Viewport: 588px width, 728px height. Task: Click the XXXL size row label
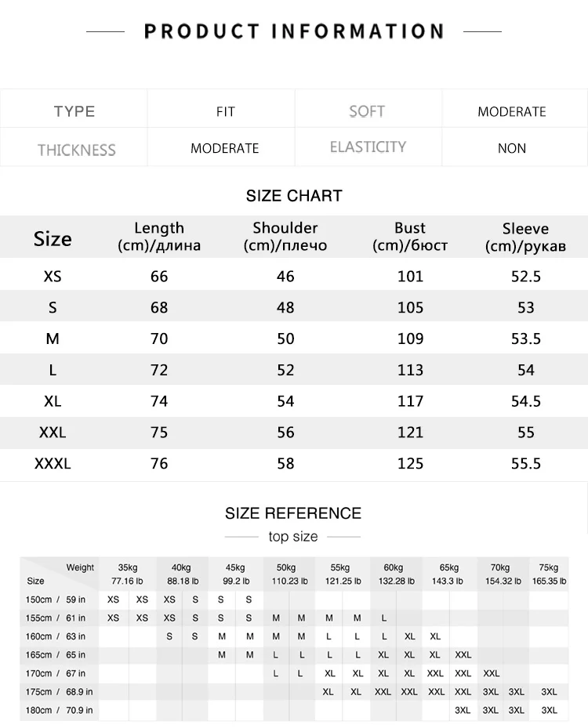point(53,463)
